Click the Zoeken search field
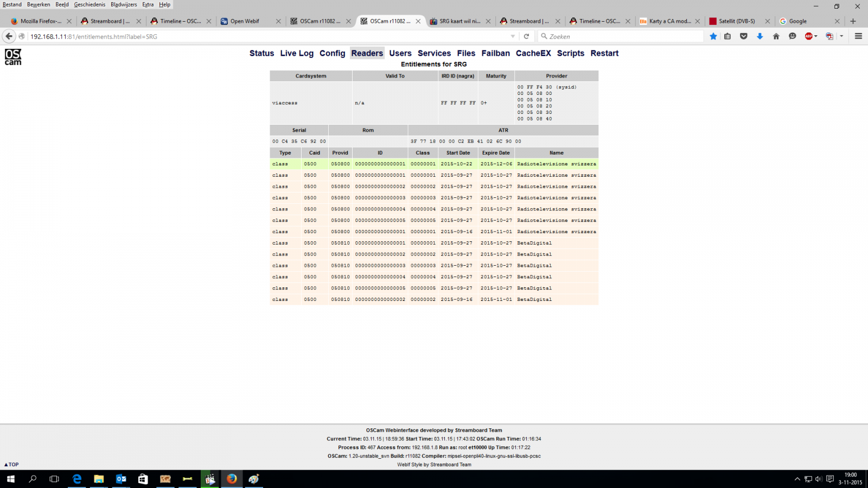Screen dimensions: 868x488 (624, 36)
